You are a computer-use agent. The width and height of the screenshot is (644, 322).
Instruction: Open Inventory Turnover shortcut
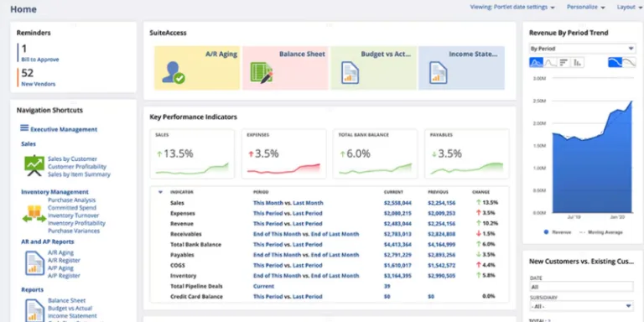[73, 216]
